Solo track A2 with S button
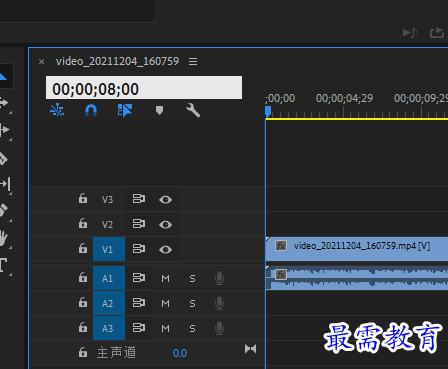The width and height of the screenshot is (448, 369). (192, 303)
